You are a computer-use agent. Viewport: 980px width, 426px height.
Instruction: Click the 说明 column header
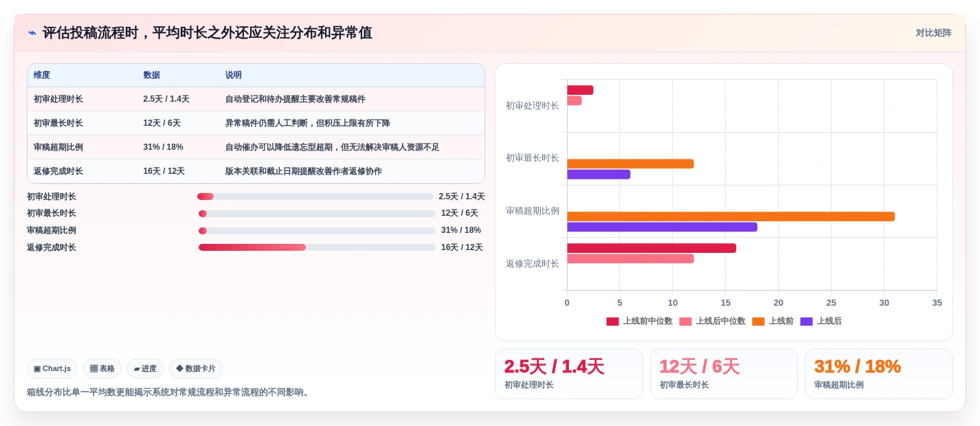point(234,75)
